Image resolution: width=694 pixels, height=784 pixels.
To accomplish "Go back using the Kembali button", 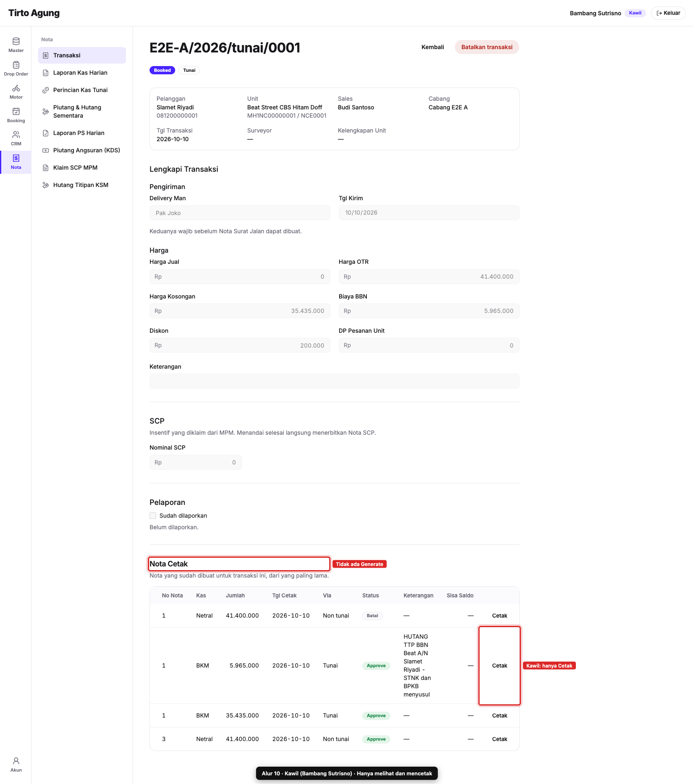I will (x=433, y=47).
